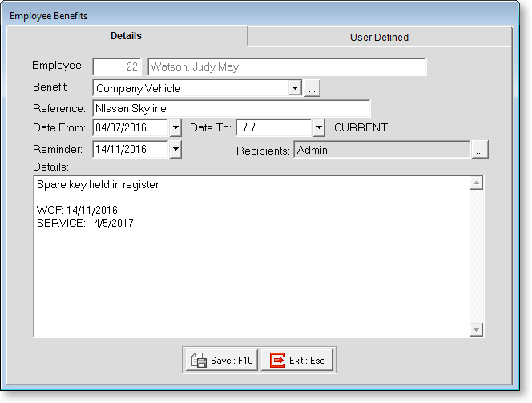This screenshot has width=532, height=403.
Task: Select the Details tab
Action: (x=126, y=36)
